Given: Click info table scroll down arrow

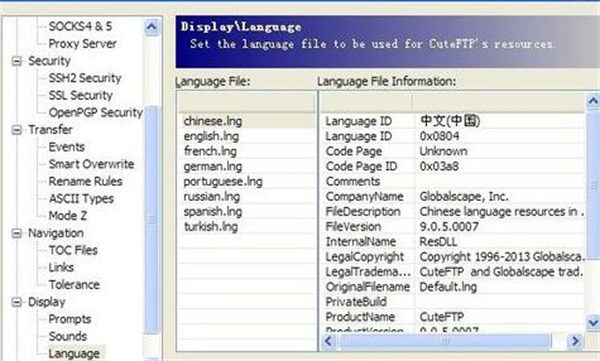Looking at the screenshot, I should point(593,322).
